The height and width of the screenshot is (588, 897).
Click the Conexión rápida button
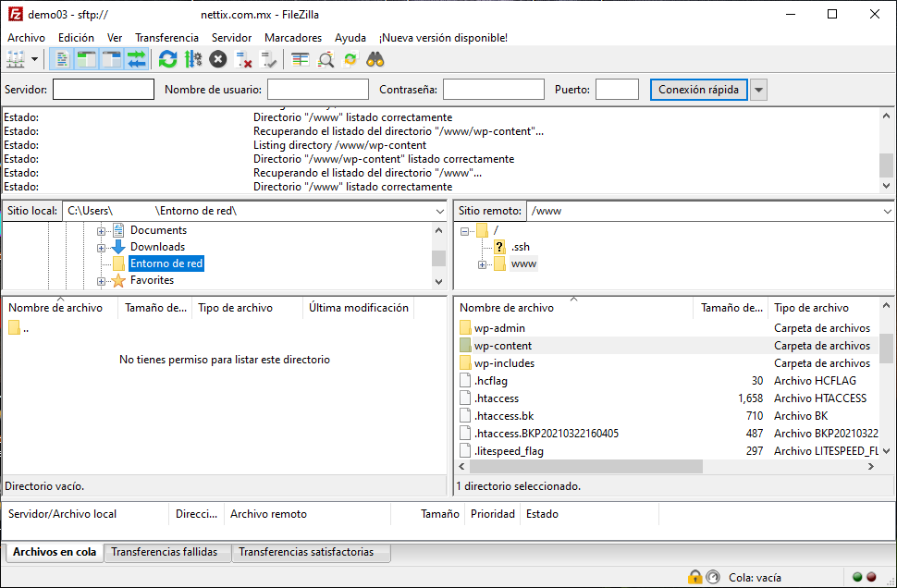[698, 90]
